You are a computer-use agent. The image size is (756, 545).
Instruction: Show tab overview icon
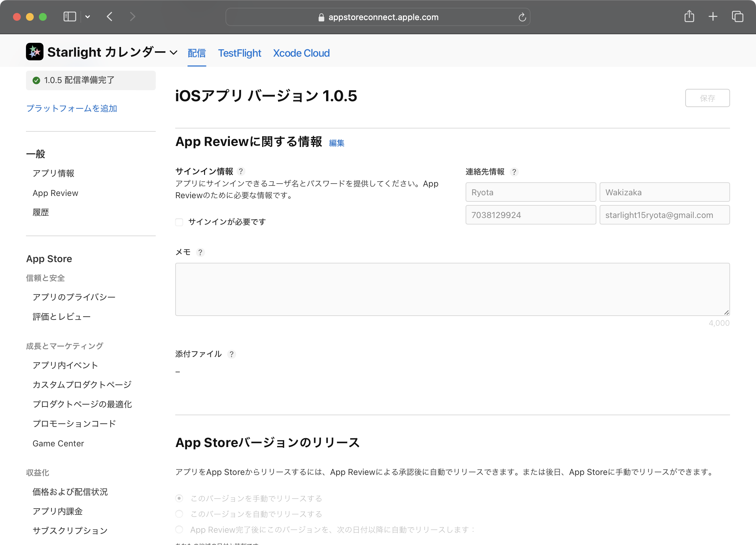pos(737,16)
